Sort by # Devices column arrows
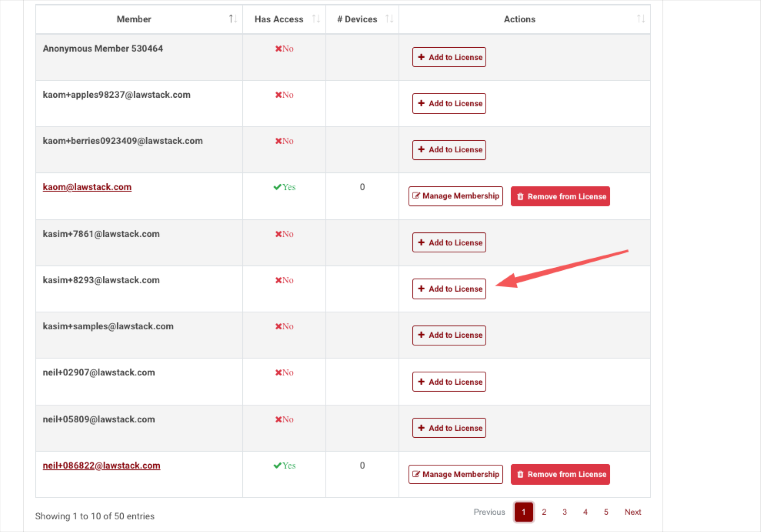Image resolution: width=761 pixels, height=532 pixels. tap(389, 19)
